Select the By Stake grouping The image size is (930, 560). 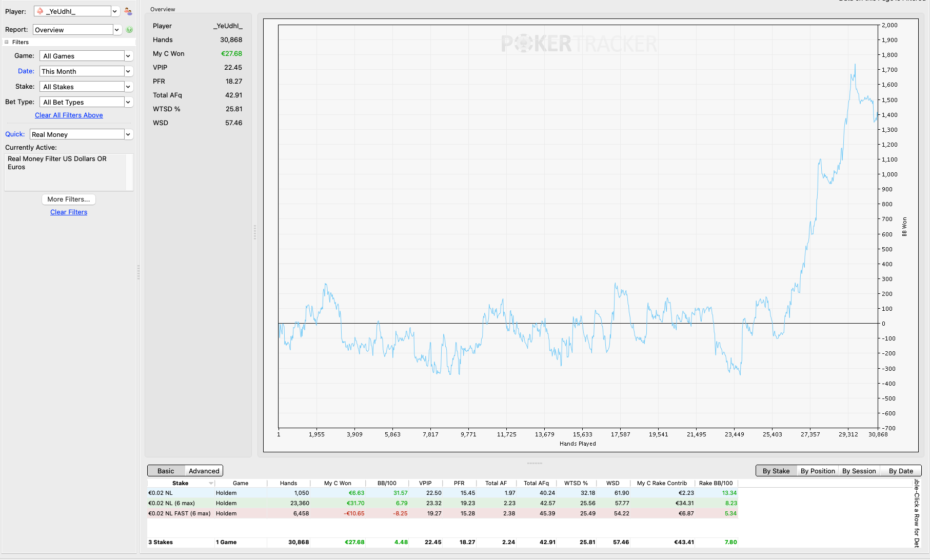[776, 471]
